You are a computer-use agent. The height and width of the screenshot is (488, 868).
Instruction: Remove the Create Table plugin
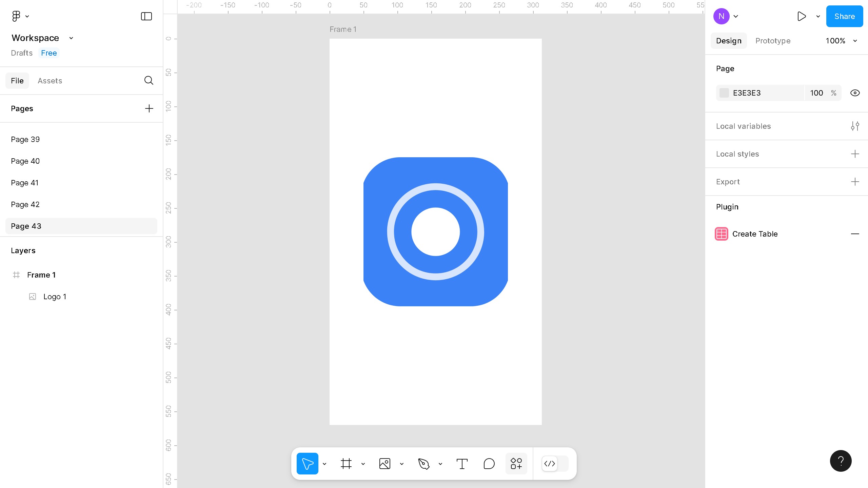(x=855, y=234)
